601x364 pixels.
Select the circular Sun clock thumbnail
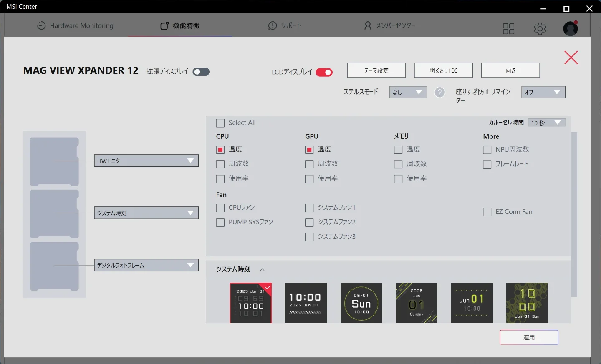pos(361,303)
